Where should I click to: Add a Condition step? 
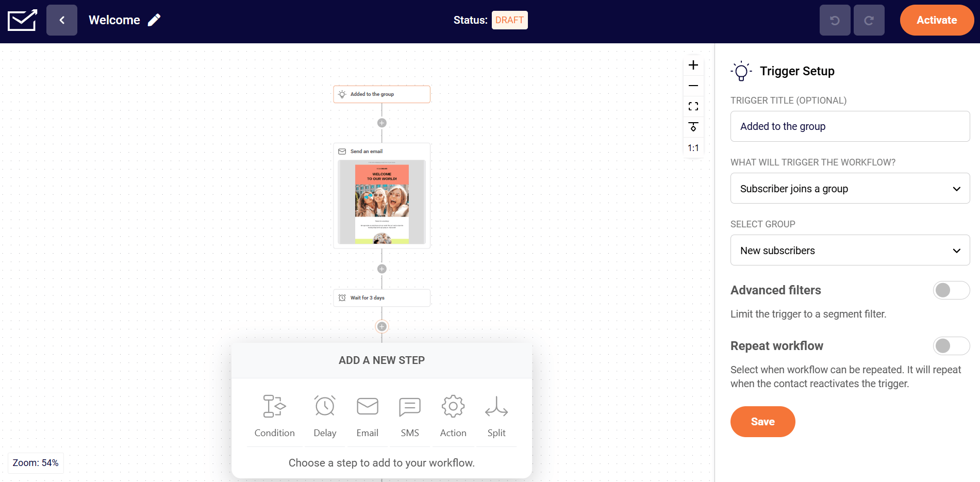(x=274, y=417)
